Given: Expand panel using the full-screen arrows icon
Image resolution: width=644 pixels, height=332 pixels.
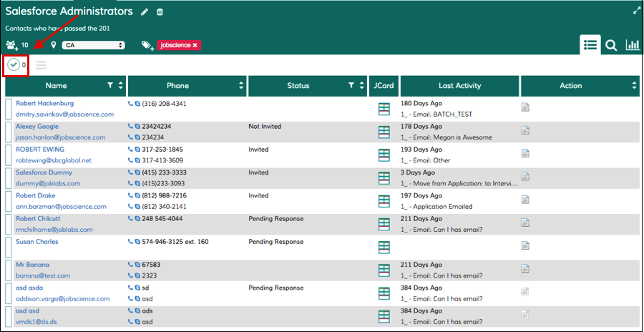Looking at the screenshot, I should tap(637, 11).
